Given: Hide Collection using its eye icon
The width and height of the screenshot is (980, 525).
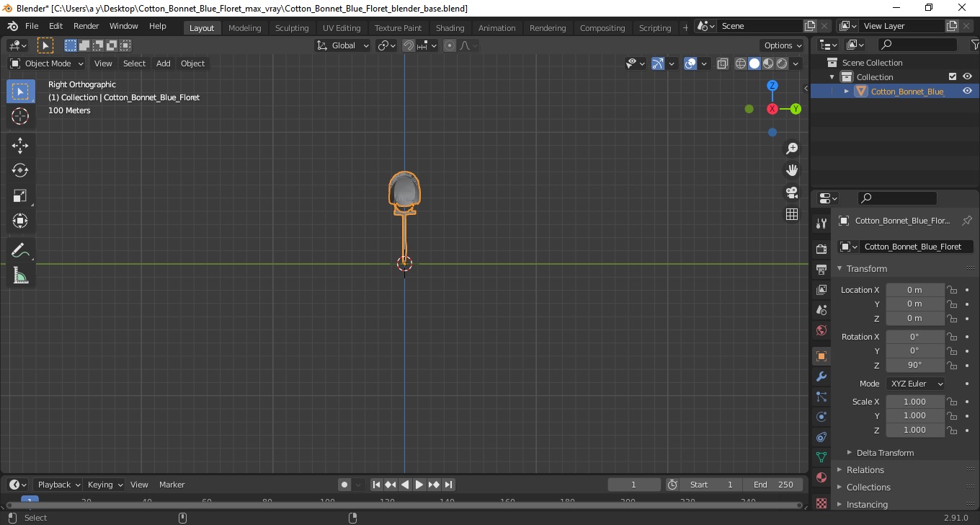Looking at the screenshot, I should point(967,76).
